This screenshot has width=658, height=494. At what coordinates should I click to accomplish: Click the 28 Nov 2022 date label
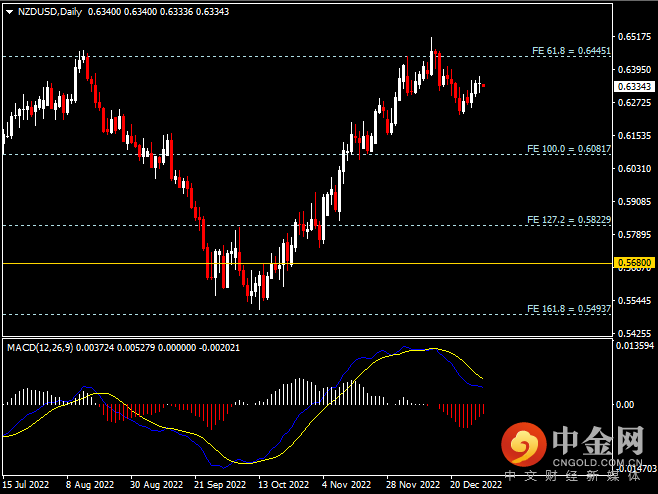[x=414, y=483]
